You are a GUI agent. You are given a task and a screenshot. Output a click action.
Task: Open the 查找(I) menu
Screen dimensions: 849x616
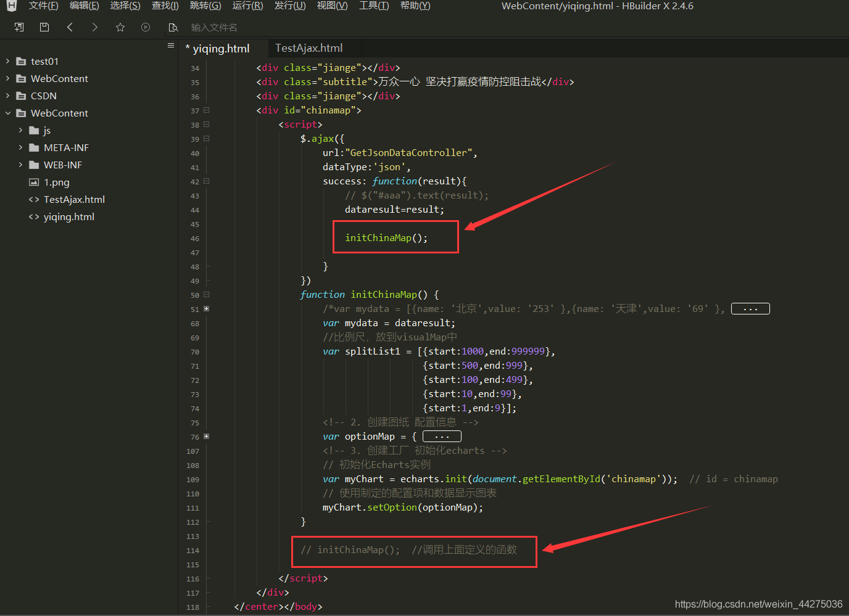[165, 6]
